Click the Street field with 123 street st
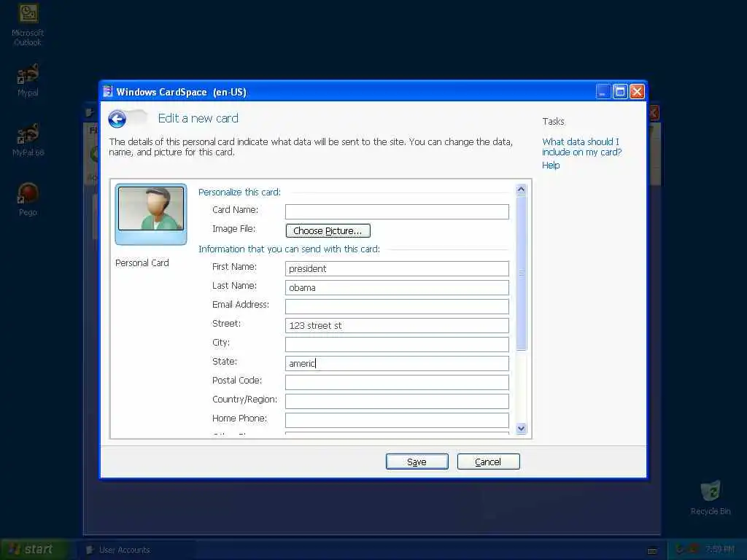This screenshot has width=747, height=560. (397, 326)
